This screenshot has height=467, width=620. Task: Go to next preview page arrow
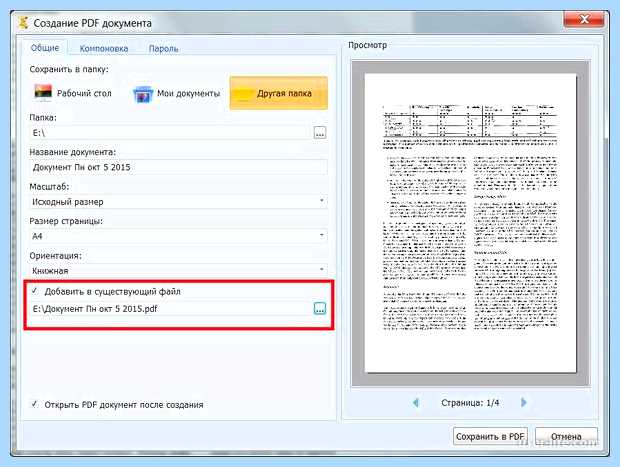[x=524, y=403]
